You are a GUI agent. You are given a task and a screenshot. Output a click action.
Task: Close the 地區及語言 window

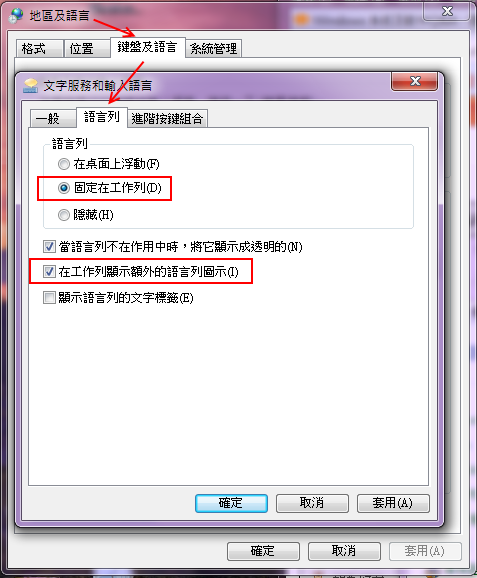447,11
